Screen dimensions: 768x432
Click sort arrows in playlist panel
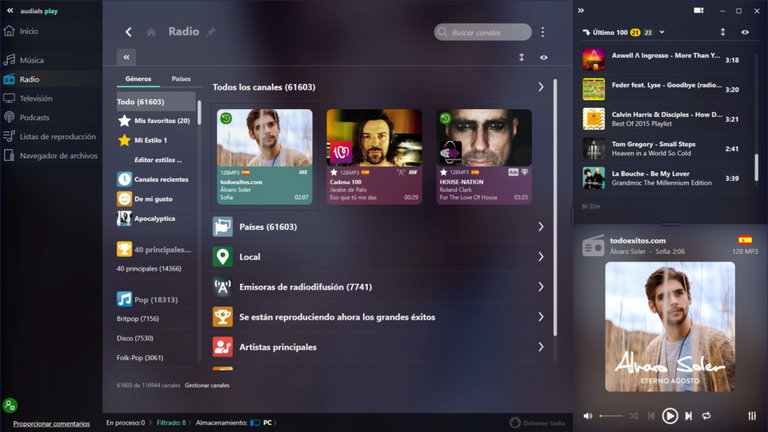pyautogui.click(x=722, y=32)
